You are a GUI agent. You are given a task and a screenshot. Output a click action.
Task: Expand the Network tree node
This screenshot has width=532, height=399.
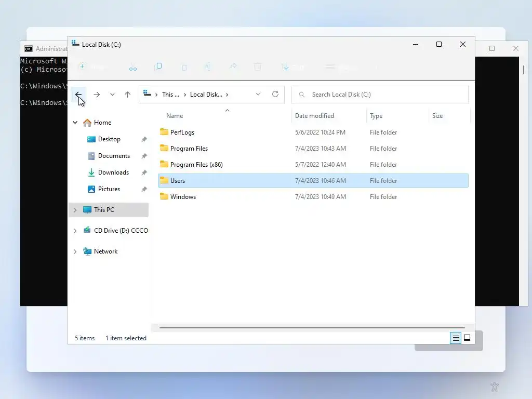coord(75,252)
